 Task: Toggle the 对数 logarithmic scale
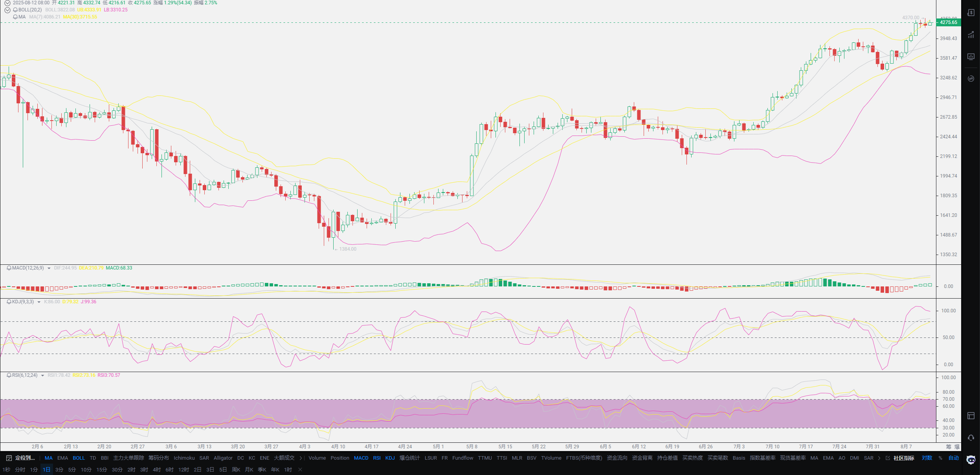point(927,458)
